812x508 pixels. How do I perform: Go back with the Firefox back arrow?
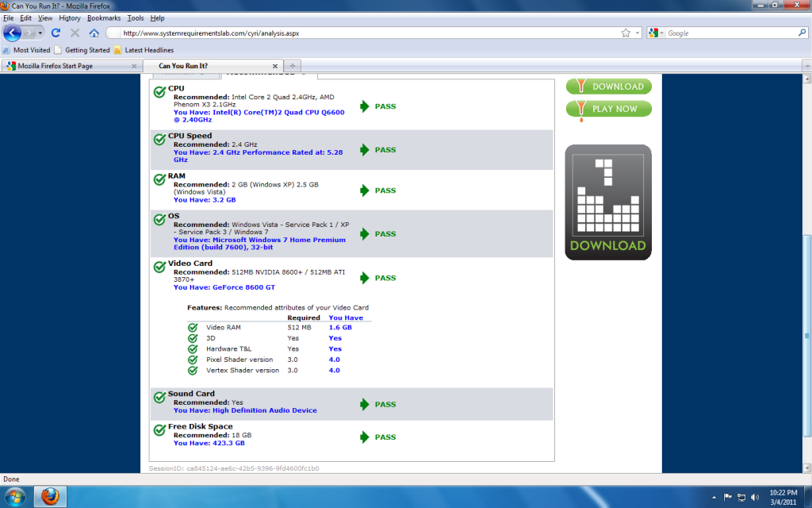12,33
